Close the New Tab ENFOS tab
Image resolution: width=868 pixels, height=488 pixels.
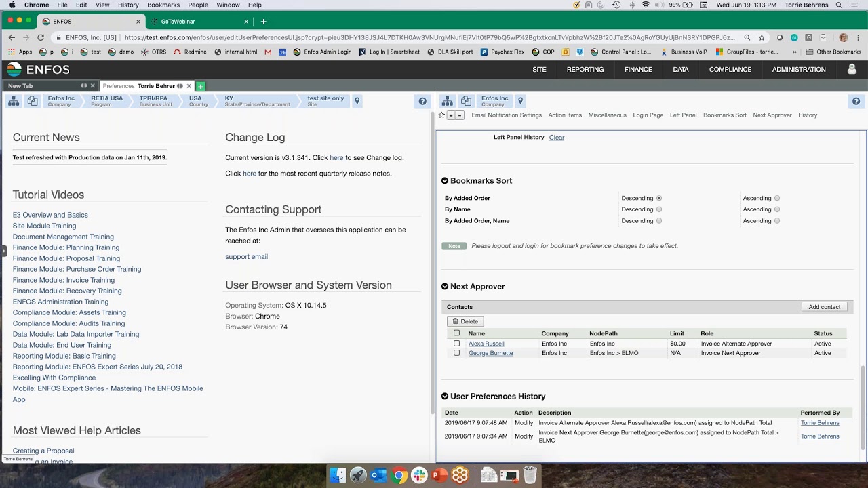(x=93, y=86)
